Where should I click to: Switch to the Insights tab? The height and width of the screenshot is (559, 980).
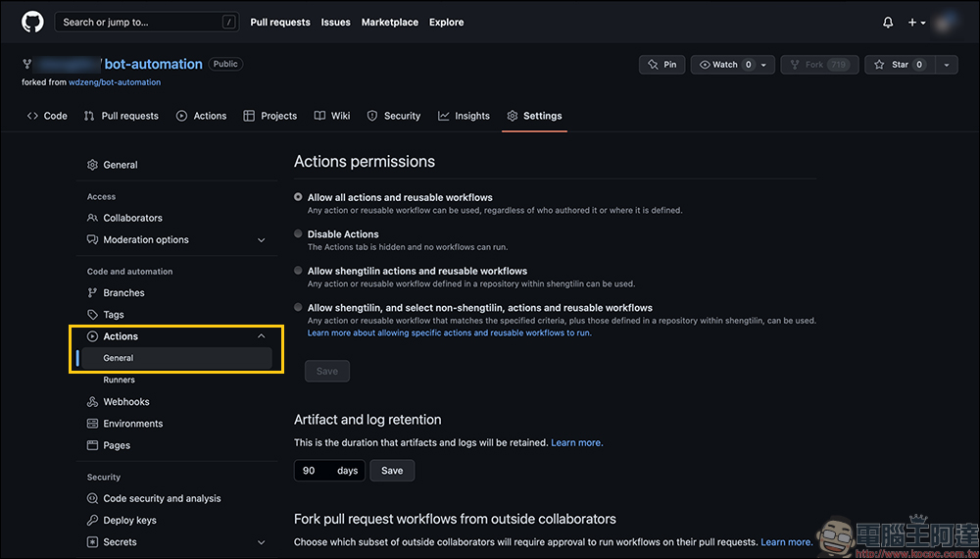(x=464, y=116)
